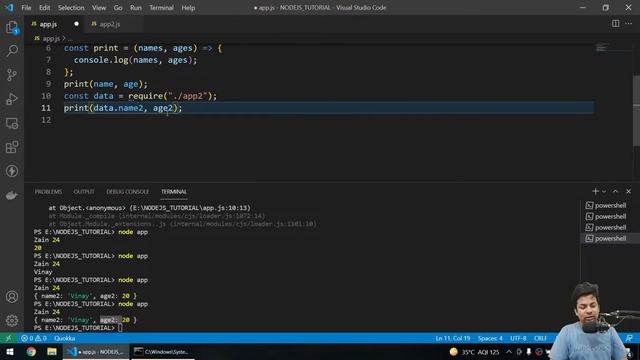Image resolution: width=640 pixels, height=360 pixels.
Task: Switch to the TERMINAL panel tab
Action: [174, 191]
